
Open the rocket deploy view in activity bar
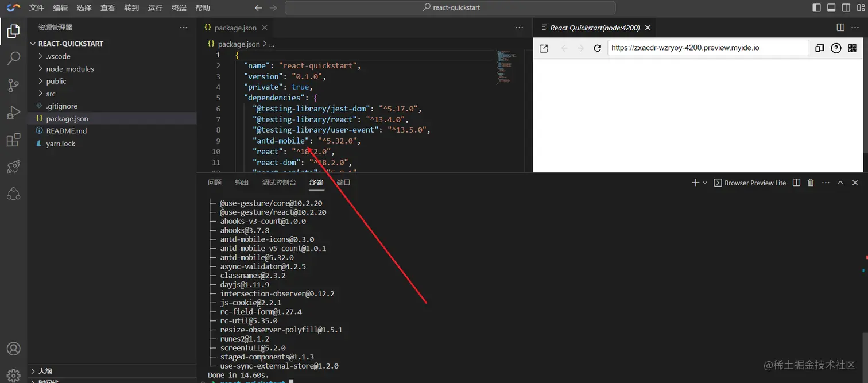13,167
